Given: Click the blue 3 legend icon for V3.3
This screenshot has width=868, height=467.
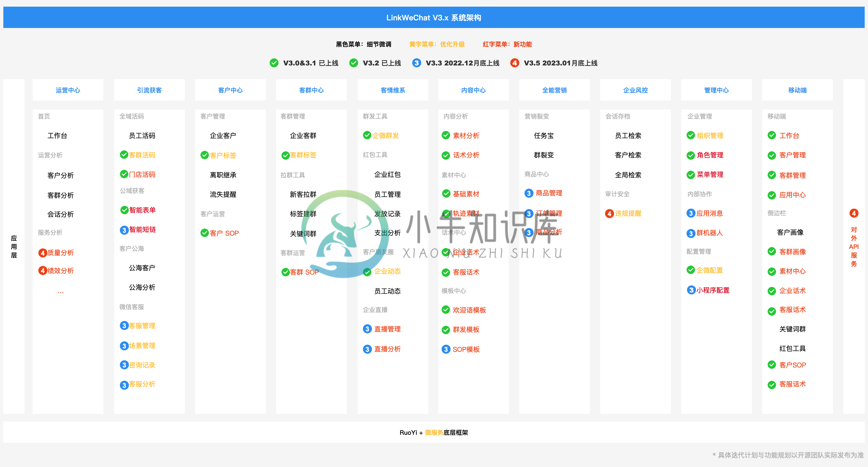Looking at the screenshot, I should point(416,63).
